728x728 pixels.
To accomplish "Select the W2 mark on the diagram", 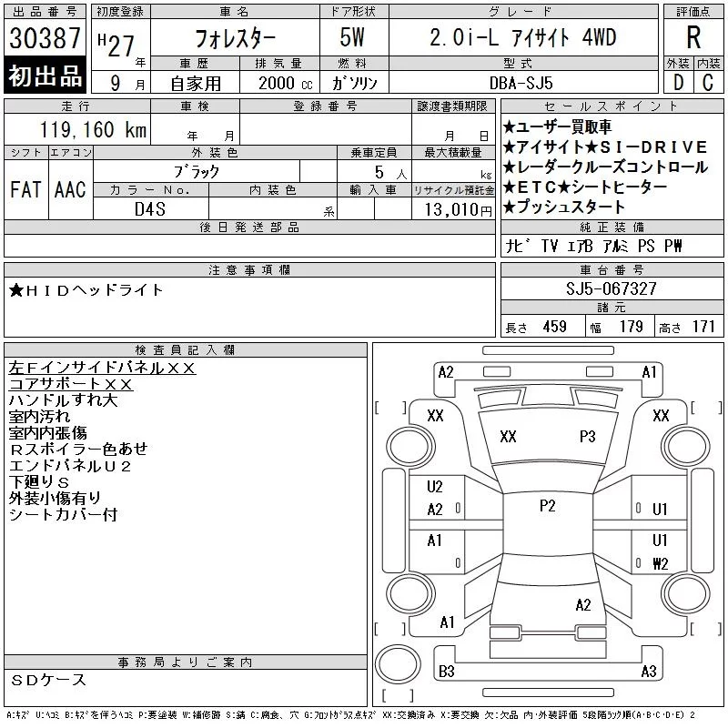I will (661, 563).
